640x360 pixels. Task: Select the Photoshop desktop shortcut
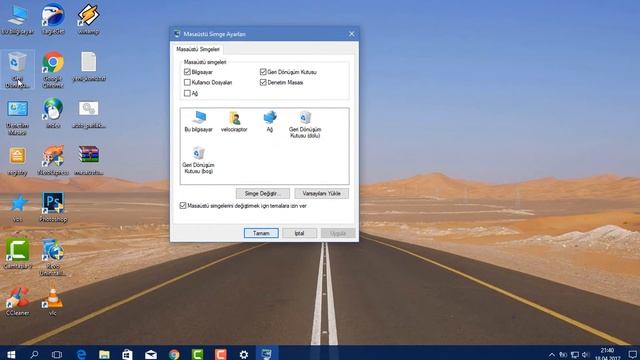(53, 208)
